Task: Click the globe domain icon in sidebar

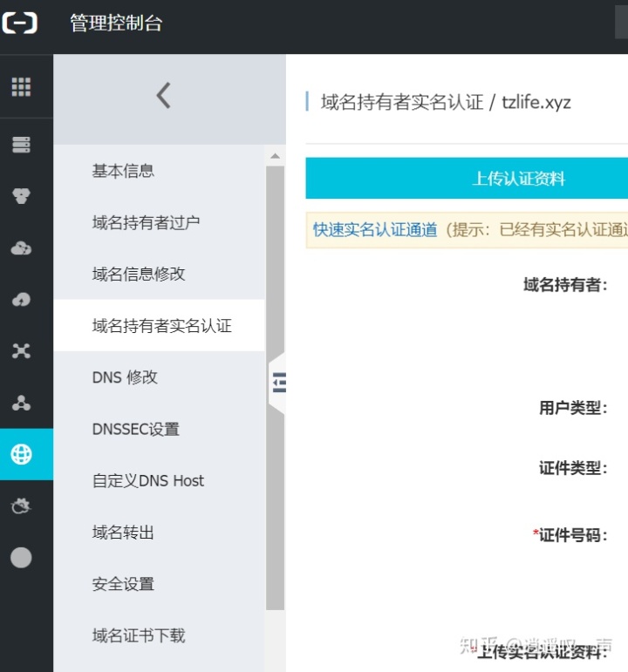Action: point(22,454)
